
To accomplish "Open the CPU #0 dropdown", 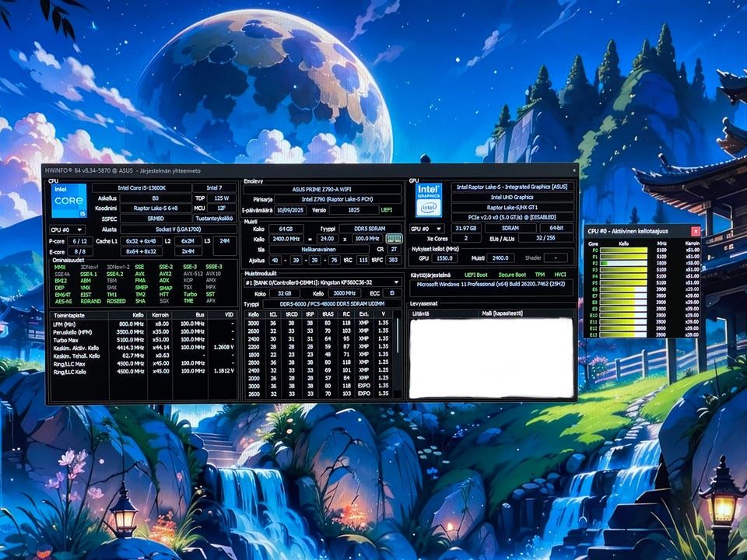I will pyautogui.click(x=67, y=230).
